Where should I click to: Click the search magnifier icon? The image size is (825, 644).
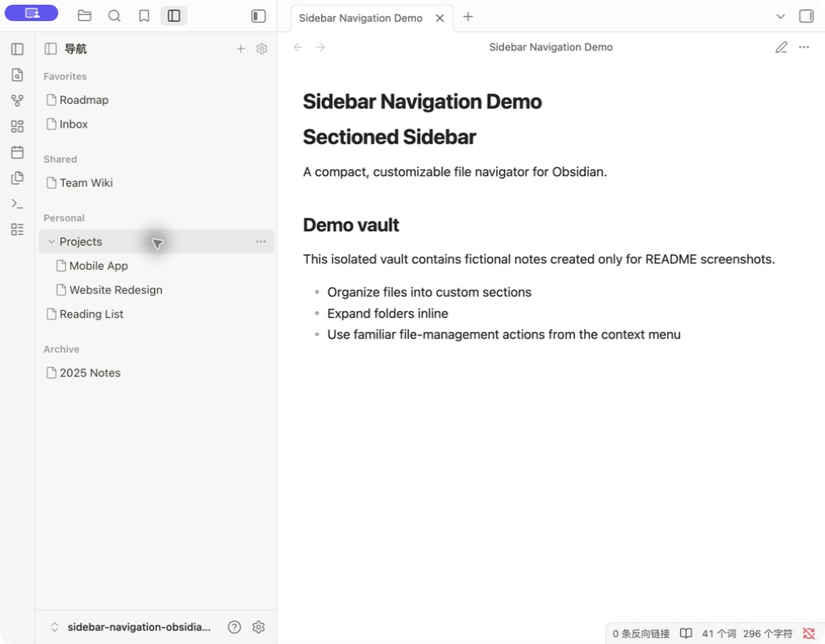tap(114, 16)
